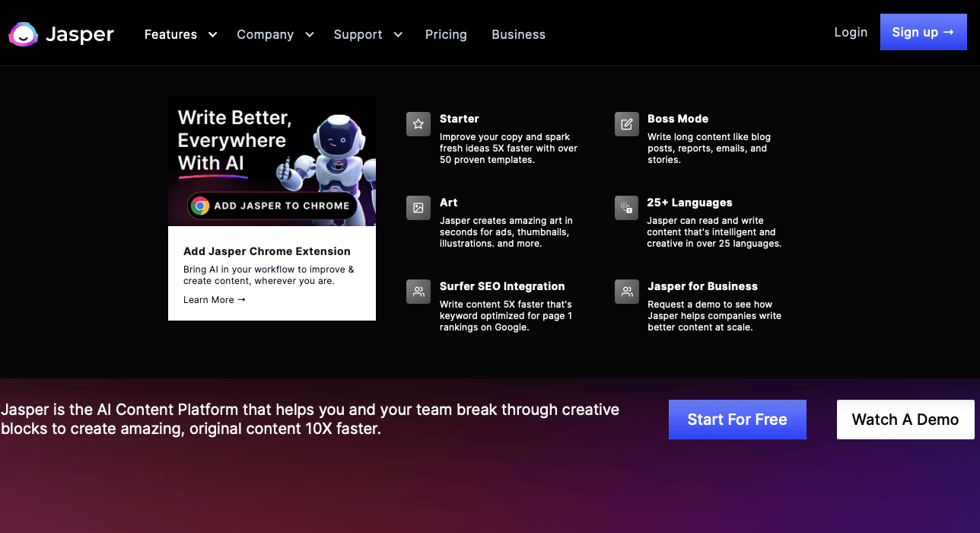Click the Art description about amazing art
The width and height of the screenshot is (980, 533).
507,232
